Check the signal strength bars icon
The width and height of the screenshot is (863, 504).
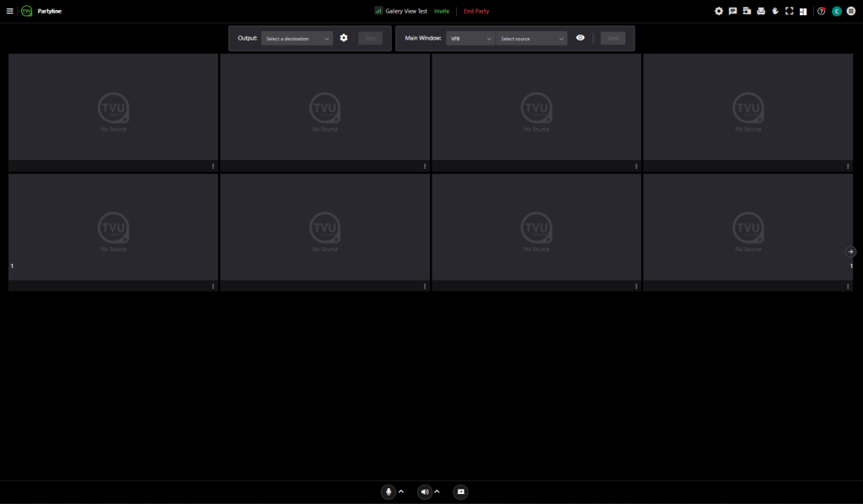click(x=378, y=10)
